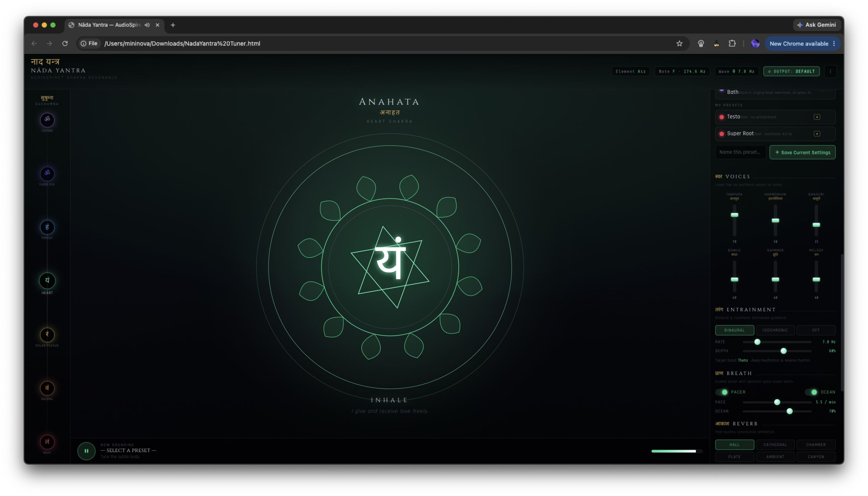This screenshot has width=868, height=496.
Task: Click the Note F · 174.6 Hz chip
Action: click(x=682, y=71)
